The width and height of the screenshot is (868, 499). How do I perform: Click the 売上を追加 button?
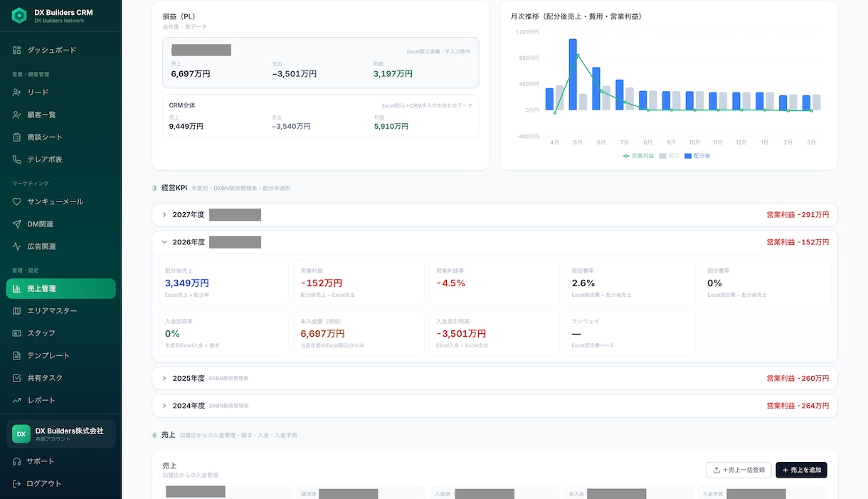(x=801, y=470)
